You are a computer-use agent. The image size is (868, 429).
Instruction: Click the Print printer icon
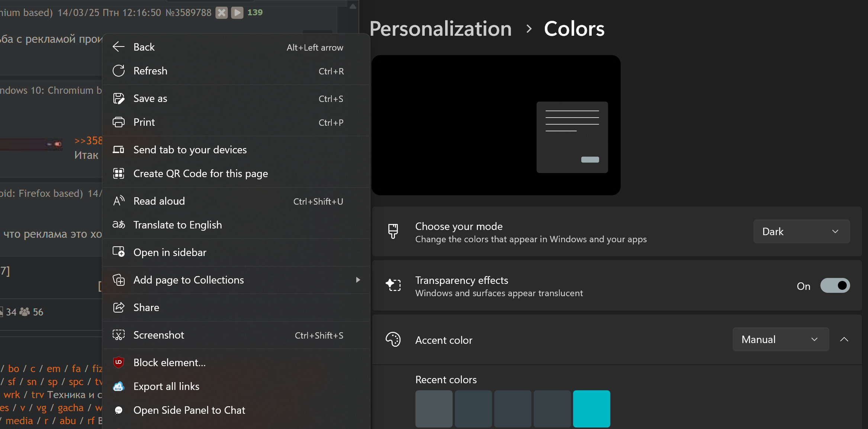[x=119, y=122]
